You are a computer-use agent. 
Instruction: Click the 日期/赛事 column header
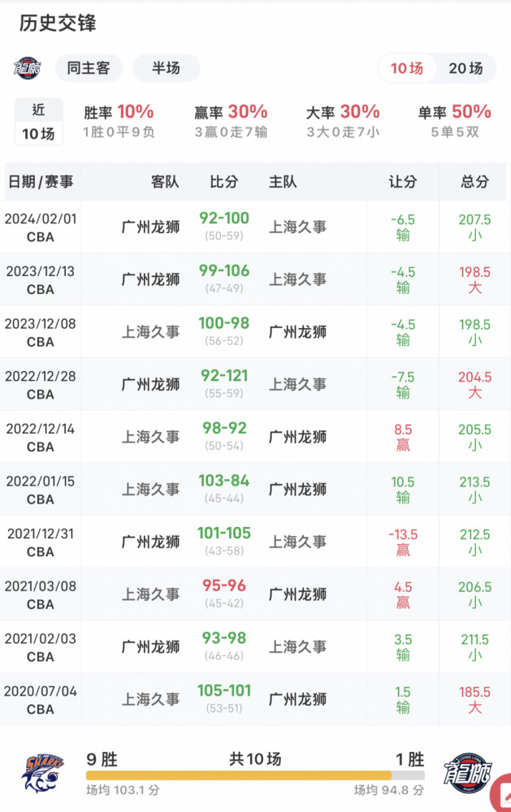point(41,182)
